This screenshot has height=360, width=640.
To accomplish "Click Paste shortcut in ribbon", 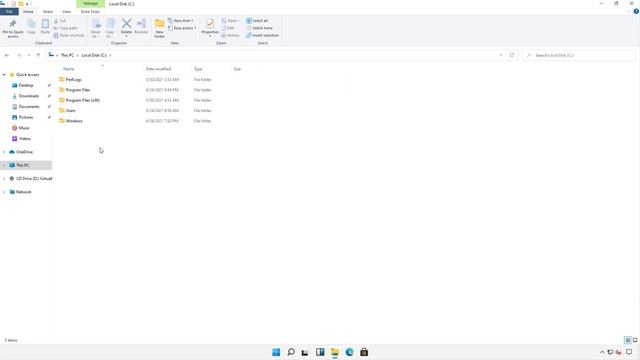I will pyautogui.click(x=69, y=36).
